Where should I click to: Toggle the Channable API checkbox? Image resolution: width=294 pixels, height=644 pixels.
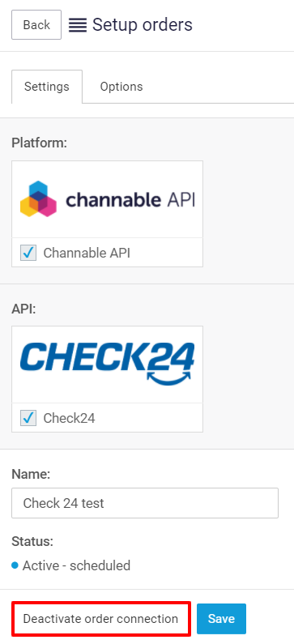click(x=28, y=253)
